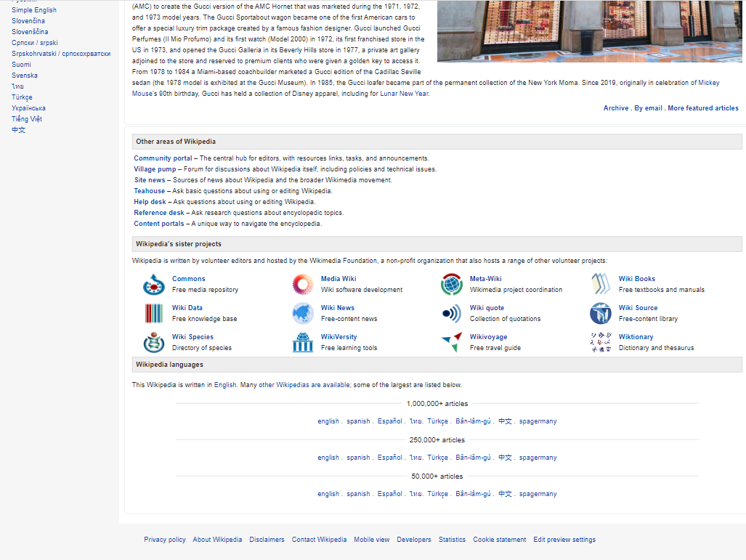The width and height of the screenshot is (746, 560).
Task: Open Site news link
Action: pos(150,180)
